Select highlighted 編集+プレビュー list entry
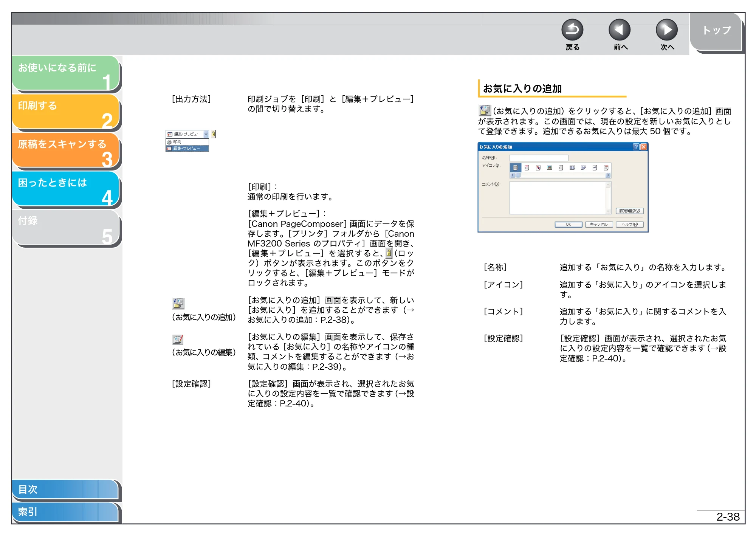 187,149
